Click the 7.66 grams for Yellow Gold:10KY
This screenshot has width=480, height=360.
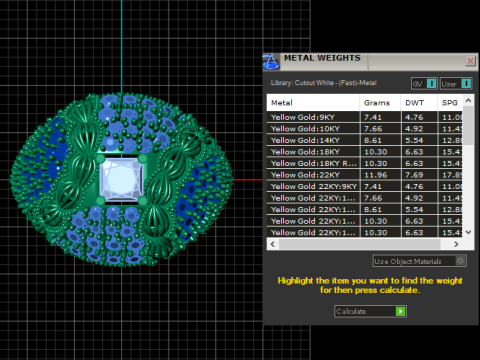(x=373, y=129)
